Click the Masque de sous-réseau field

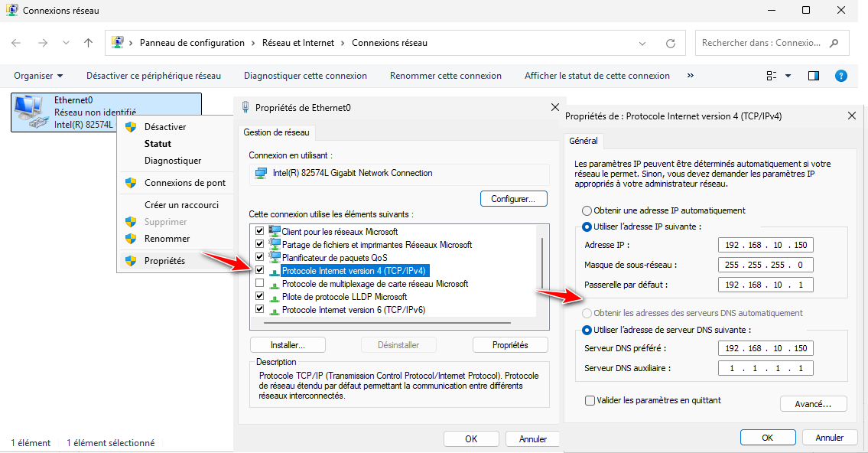[766, 265]
